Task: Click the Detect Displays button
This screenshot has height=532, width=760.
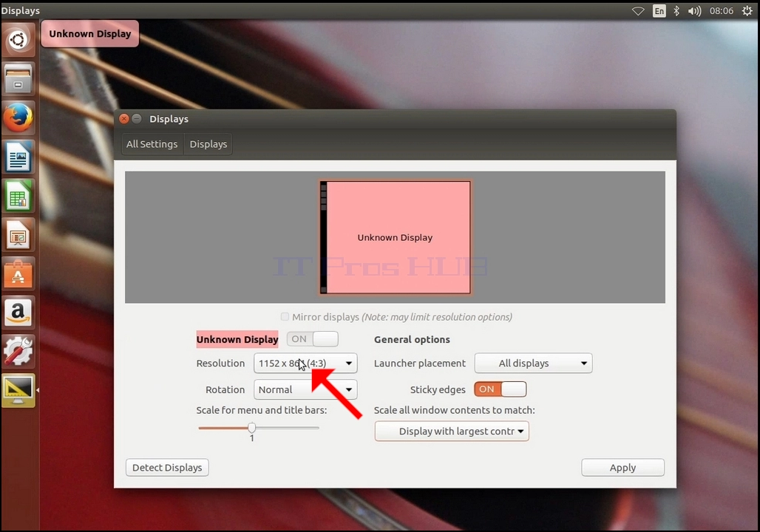Action: click(167, 468)
